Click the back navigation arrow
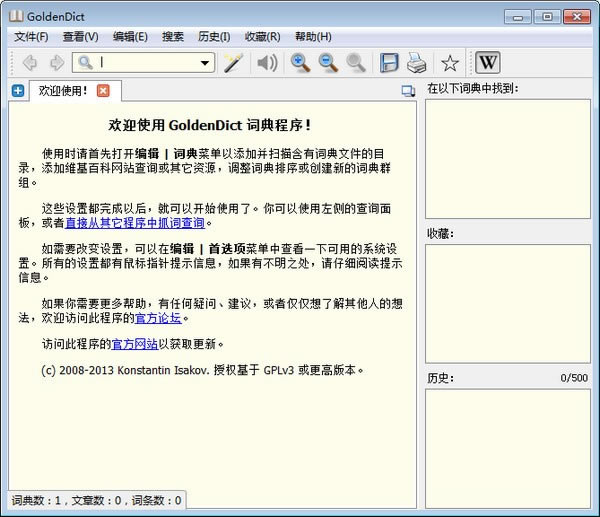 pyautogui.click(x=31, y=63)
